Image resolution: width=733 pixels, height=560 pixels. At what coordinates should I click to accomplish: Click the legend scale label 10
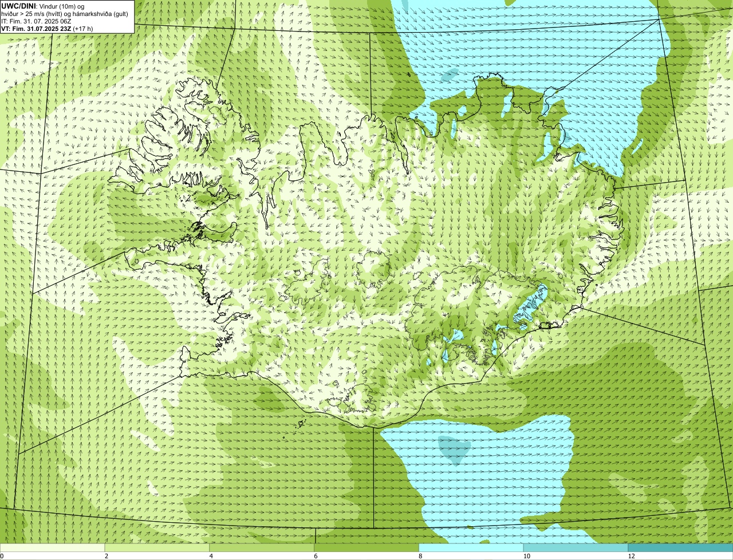point(526,556)
